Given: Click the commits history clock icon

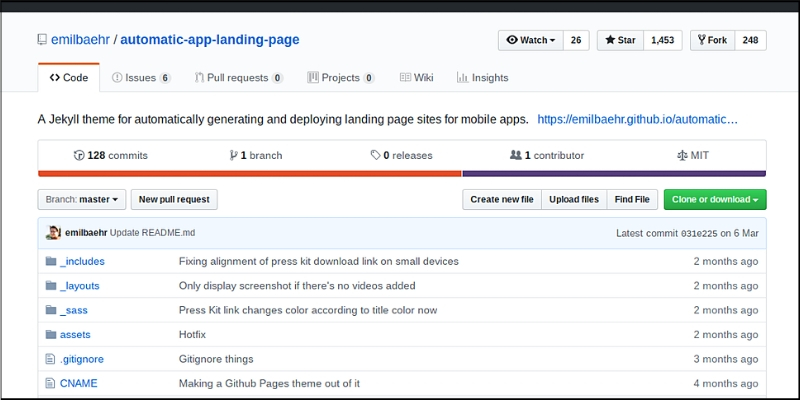Looking at the screenshot, I should (79, 155).
